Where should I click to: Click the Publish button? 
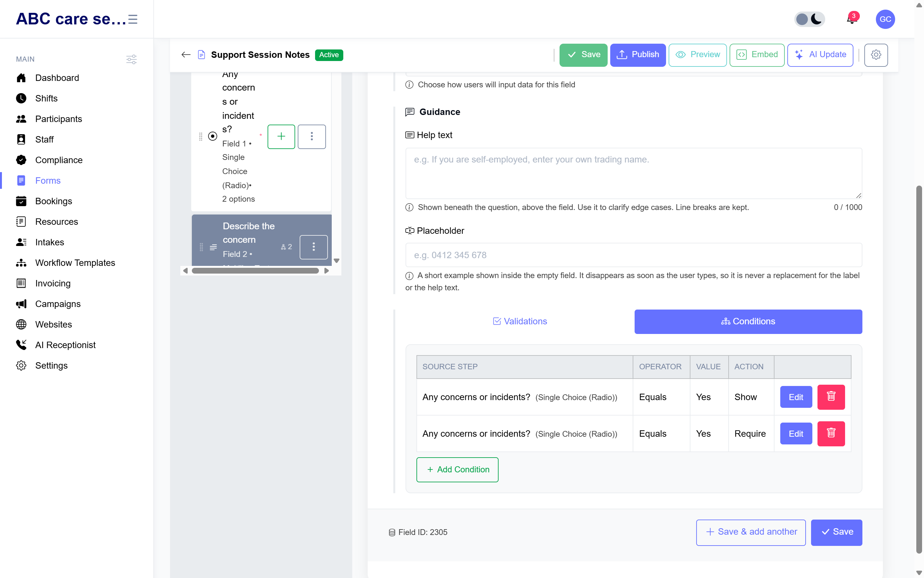tap(637, 55)
